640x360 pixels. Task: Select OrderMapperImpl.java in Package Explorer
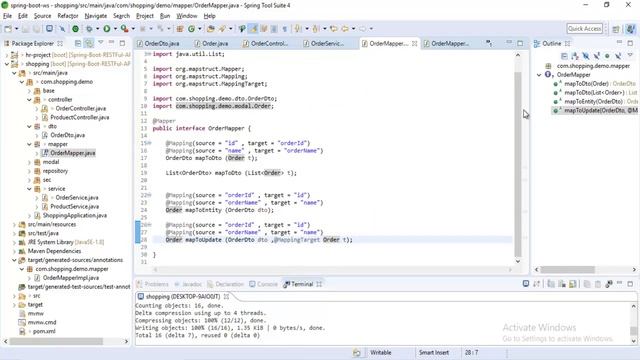(x=71, y=278)
